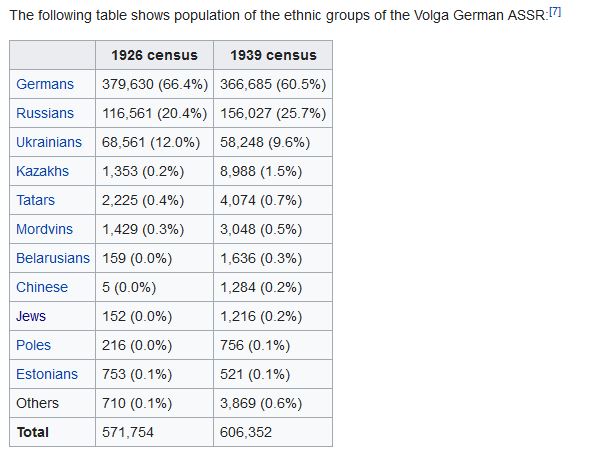Open the Tatars link
Screen dimensions: 613x459
[36, 200]
